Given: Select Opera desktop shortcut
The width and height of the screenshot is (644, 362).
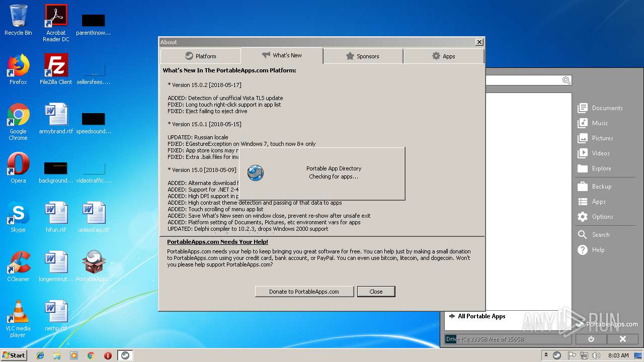Looking at the screenshot, I should click(18, 168).
